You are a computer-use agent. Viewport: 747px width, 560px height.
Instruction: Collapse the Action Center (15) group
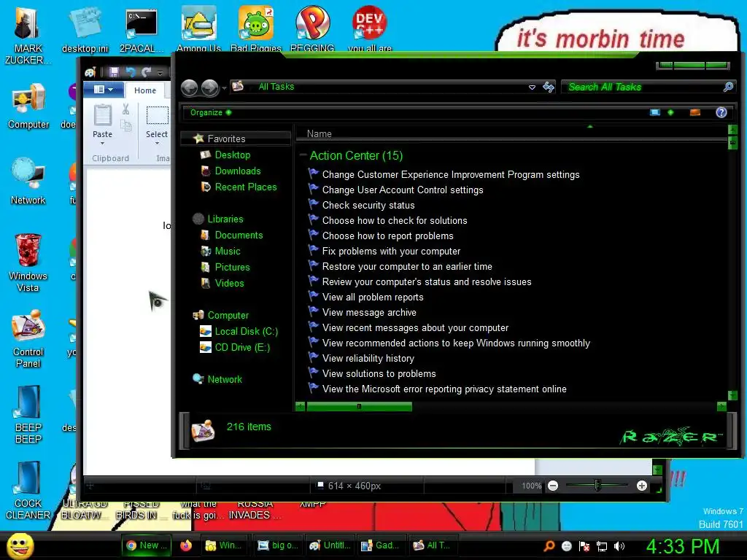point(303,155)
